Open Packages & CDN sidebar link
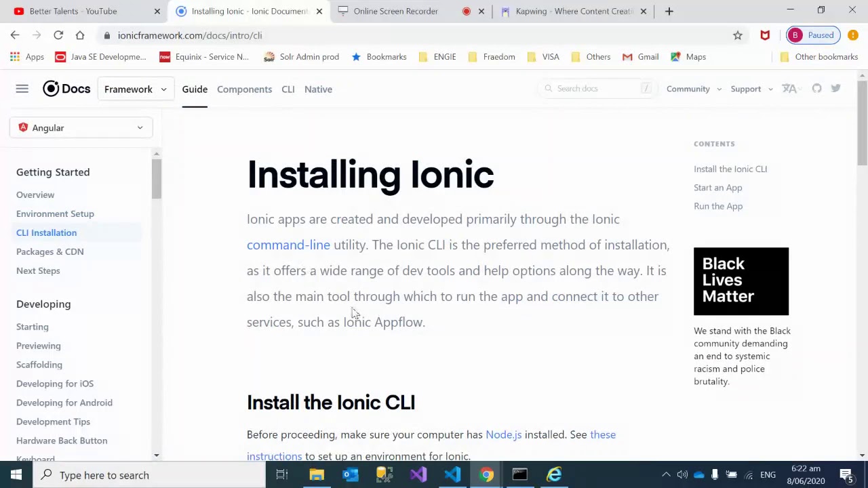868x488 pixels. tap(50, 251)
